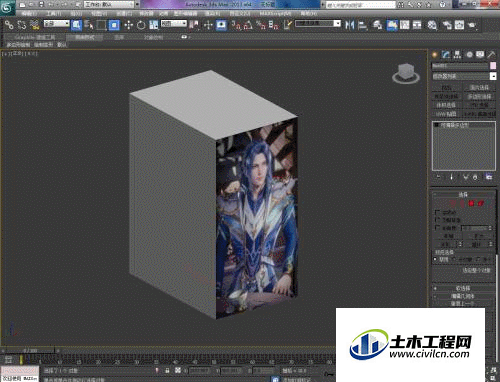Click the object name field
This screenshot has height=382, width=500.
460,66
